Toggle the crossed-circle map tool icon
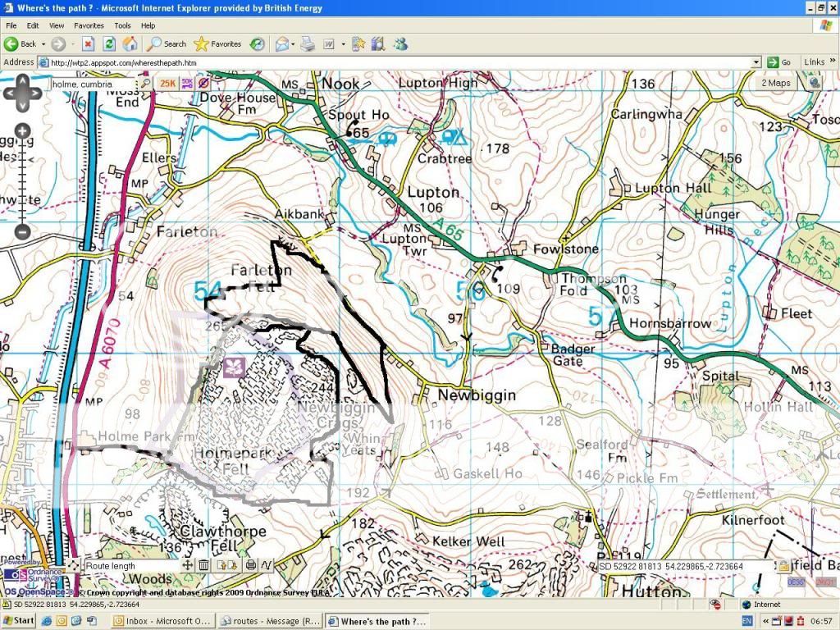This screenshot has height=630, width=840. [x=203, y=84]
